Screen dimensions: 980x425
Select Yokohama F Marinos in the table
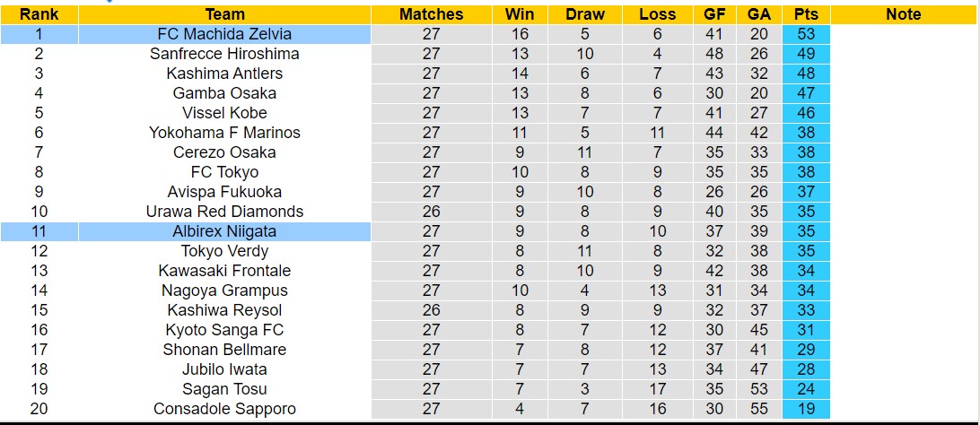224,133
